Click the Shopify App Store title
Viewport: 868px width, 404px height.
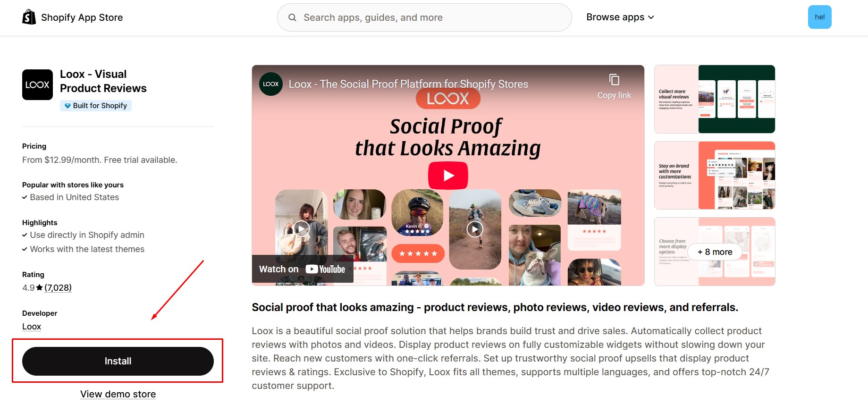pos(82,17)
